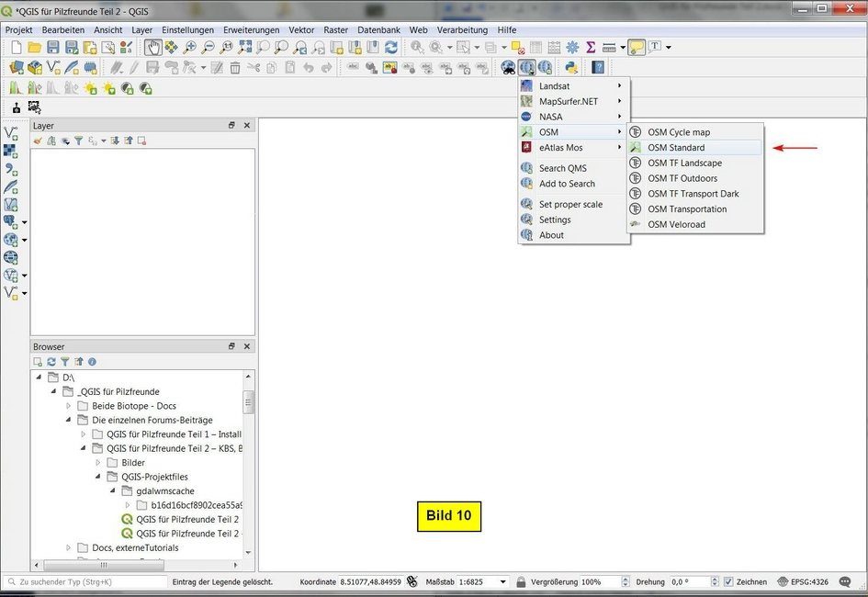Toggle the Zeichnen render checkbox
This screenshot has width=868, height=597.
pyautogui.click(x=728, y=581)
